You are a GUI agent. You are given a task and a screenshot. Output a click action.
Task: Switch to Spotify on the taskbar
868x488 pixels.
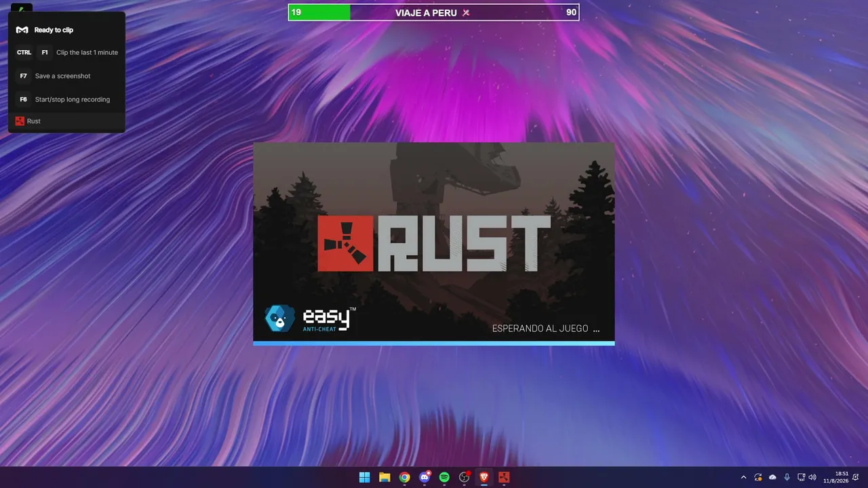(444, 477)
